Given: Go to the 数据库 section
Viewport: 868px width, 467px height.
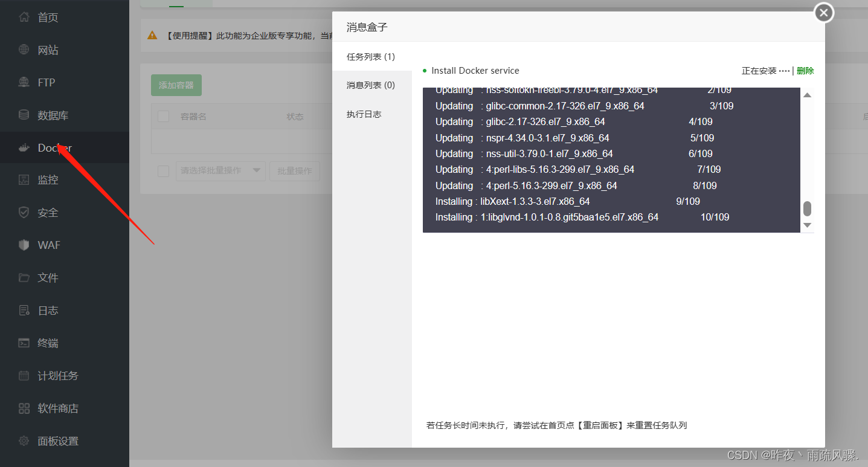Looking at the screenshot, I should tap(65, 115).
